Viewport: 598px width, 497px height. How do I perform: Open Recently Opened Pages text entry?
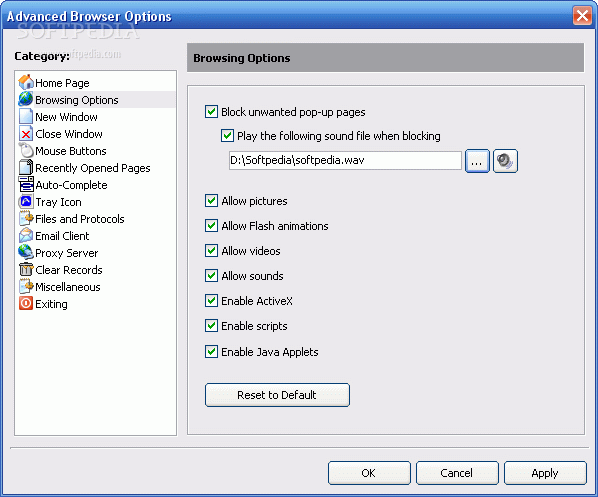(93, 168)
